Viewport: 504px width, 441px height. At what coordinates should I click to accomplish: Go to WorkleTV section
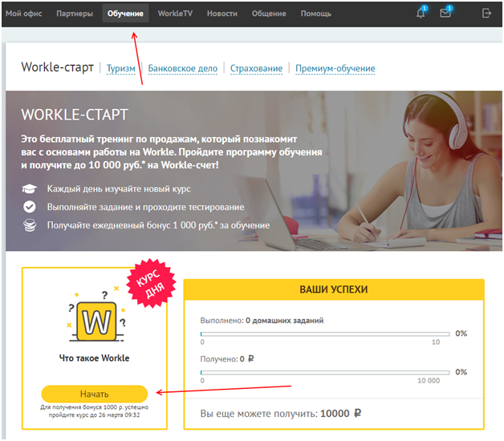175,14
